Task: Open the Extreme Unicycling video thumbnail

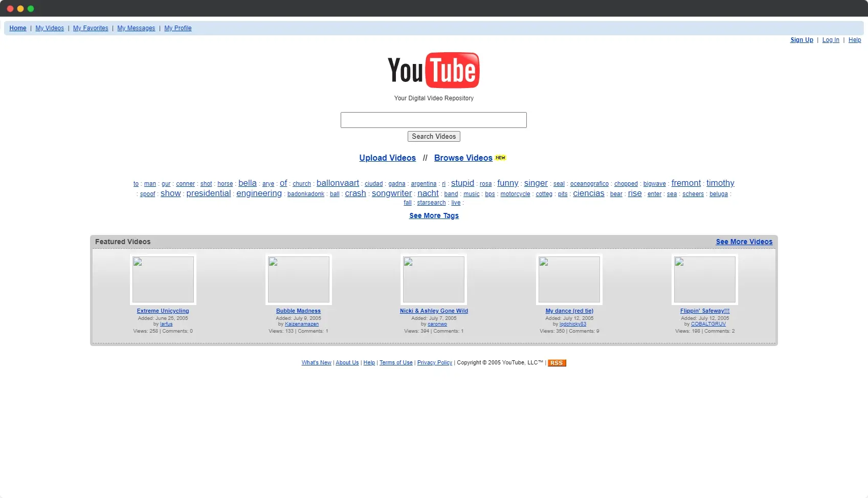Action: pyautogui.click(x=163, y=279)
